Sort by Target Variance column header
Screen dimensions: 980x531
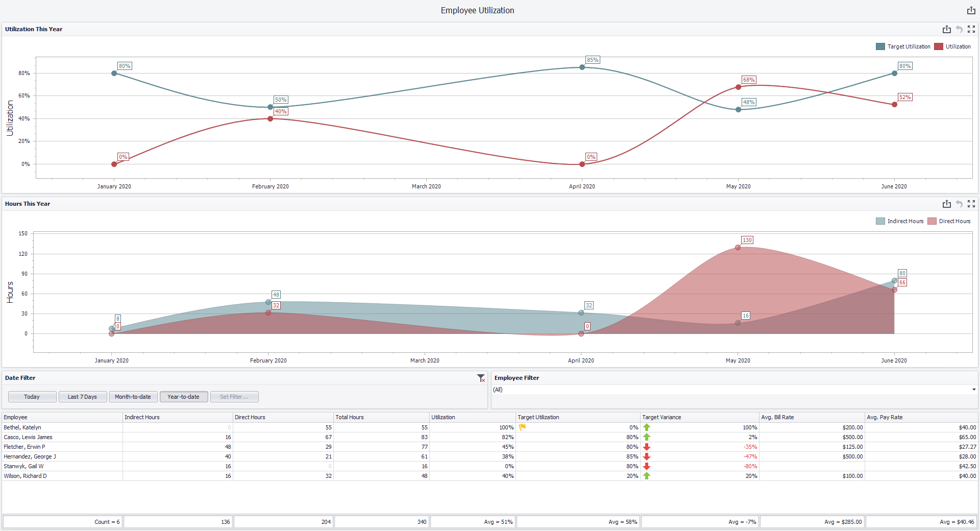point(700,417)
